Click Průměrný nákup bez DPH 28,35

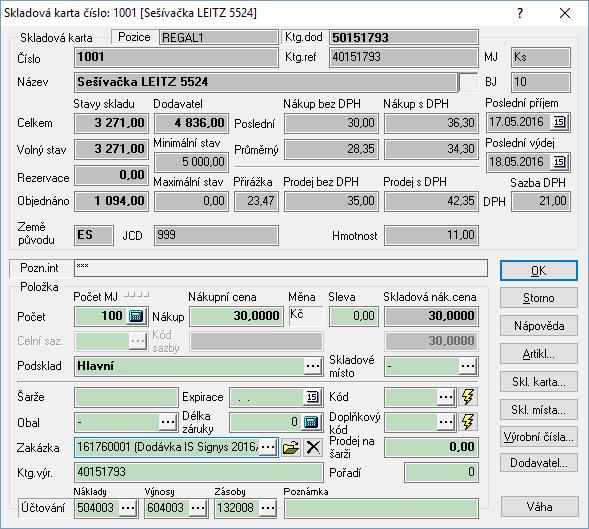coord(331,149)
